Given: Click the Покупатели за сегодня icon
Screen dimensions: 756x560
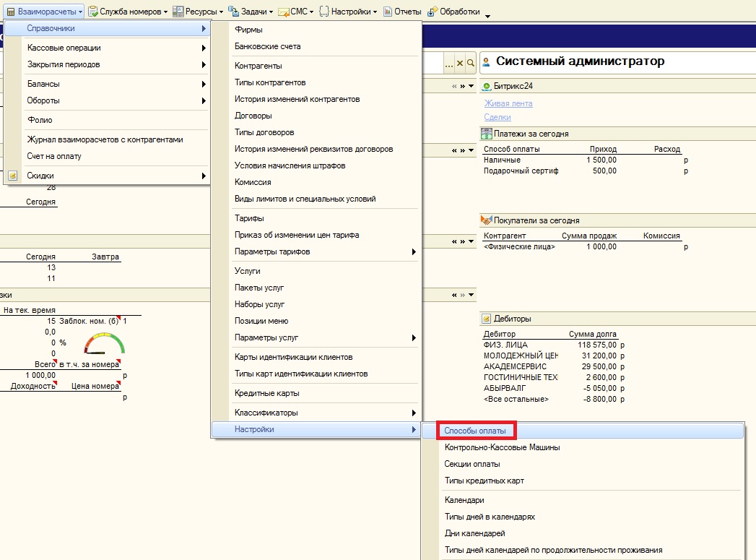Looking at the screenshot, I should [486, 220].
